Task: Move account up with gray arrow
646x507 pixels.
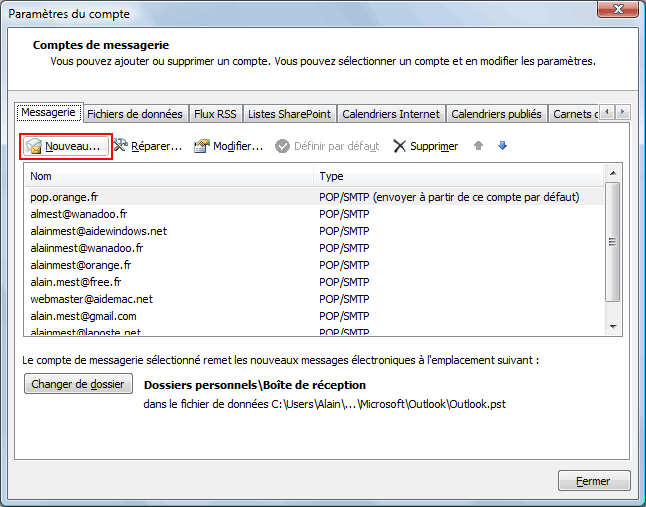Action: 478,146
